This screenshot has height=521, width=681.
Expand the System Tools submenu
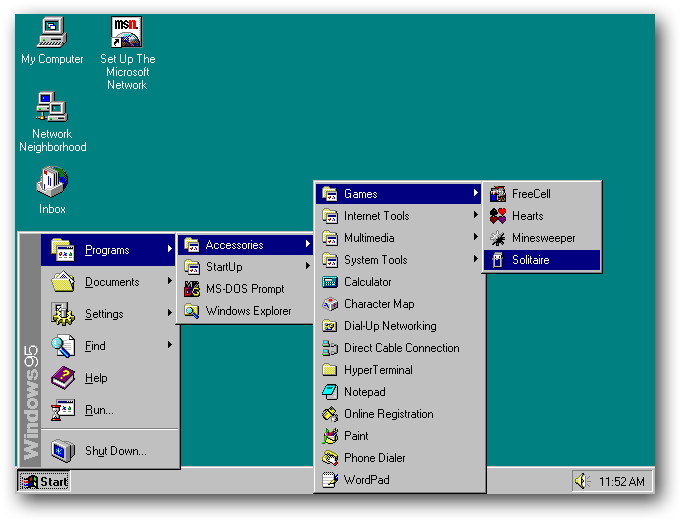[375, 260]
